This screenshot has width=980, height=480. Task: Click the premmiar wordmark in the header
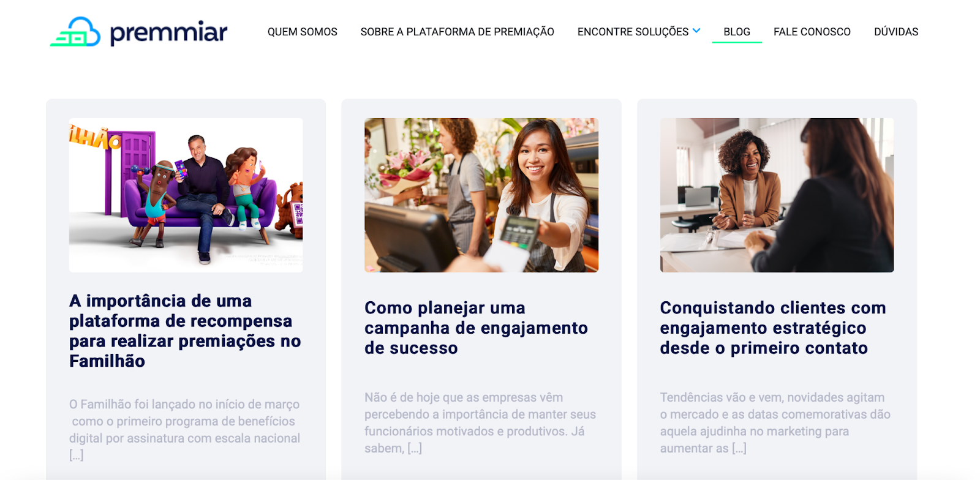coord(168,32)
